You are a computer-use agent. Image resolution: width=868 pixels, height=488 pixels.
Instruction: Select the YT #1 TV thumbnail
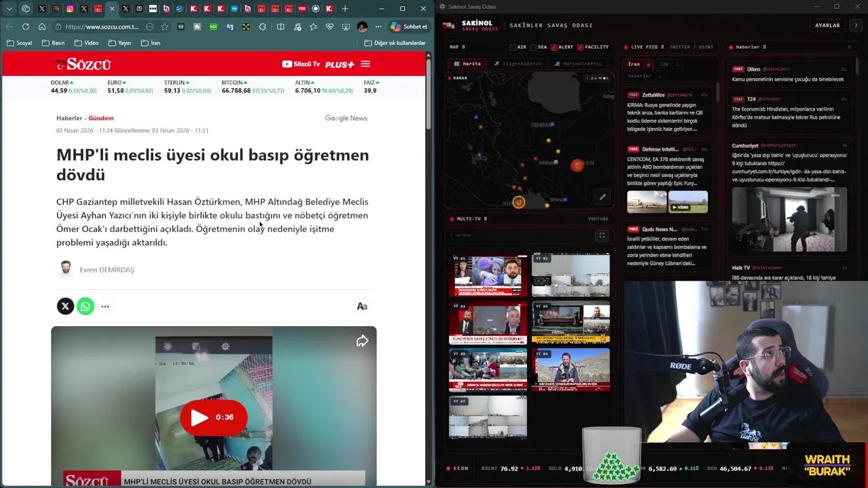click(x=488, y=275)
